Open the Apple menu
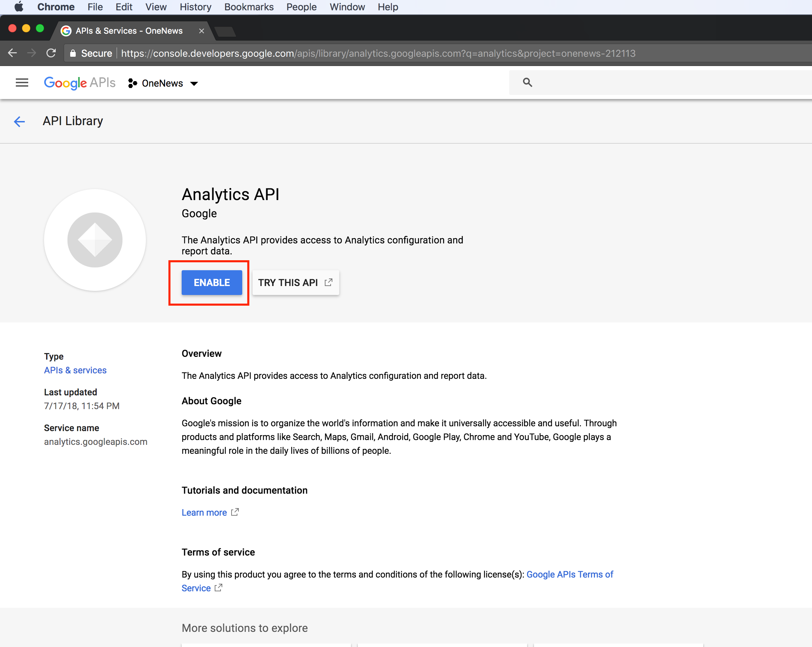 tap(19, 7)
